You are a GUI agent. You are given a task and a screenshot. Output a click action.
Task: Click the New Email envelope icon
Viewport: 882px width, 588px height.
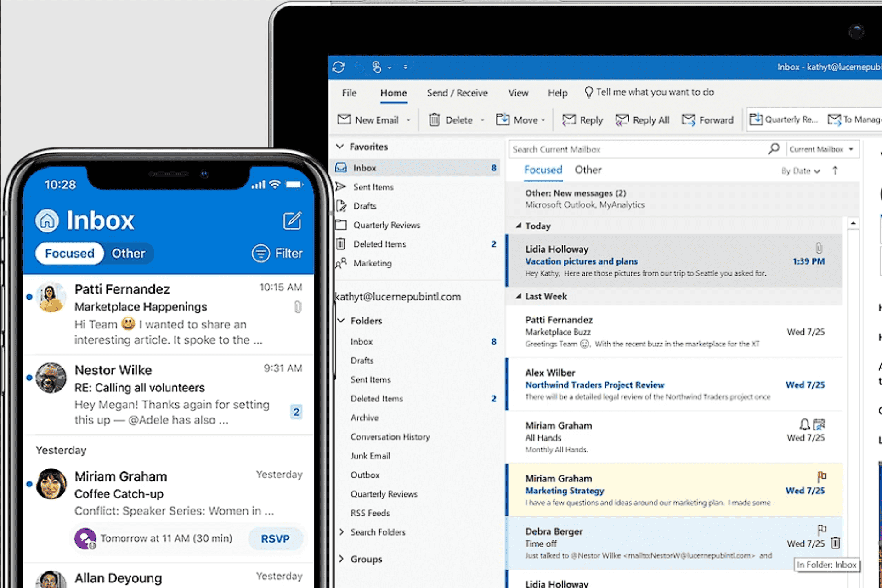click(344, 119)
